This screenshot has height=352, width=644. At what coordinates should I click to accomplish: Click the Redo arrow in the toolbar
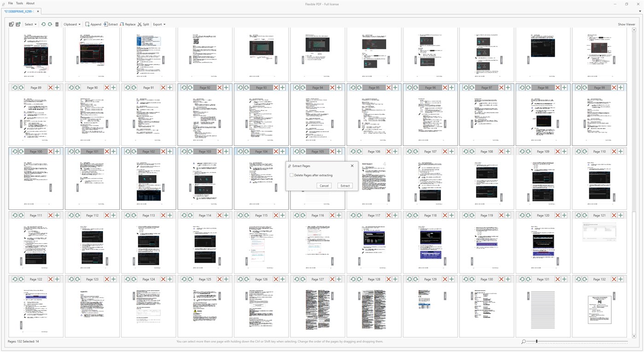click(50, 24)
